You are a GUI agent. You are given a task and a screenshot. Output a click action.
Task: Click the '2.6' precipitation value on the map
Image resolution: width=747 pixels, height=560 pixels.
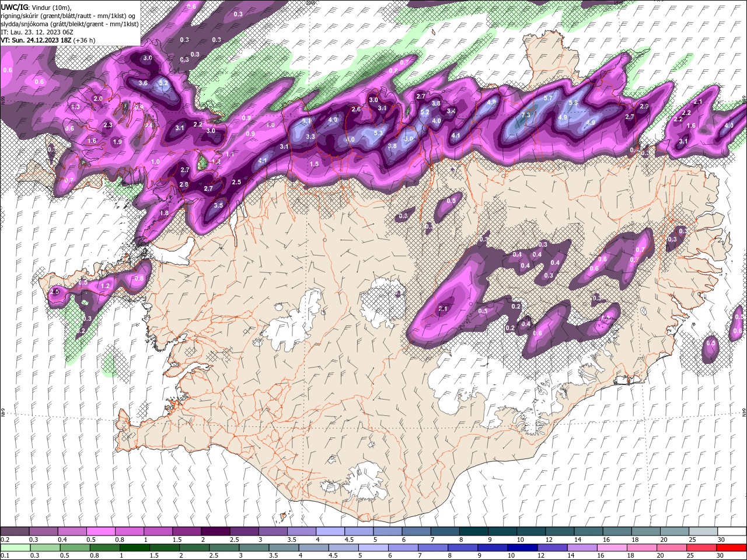pyautogui.click(x=356, y=109)
